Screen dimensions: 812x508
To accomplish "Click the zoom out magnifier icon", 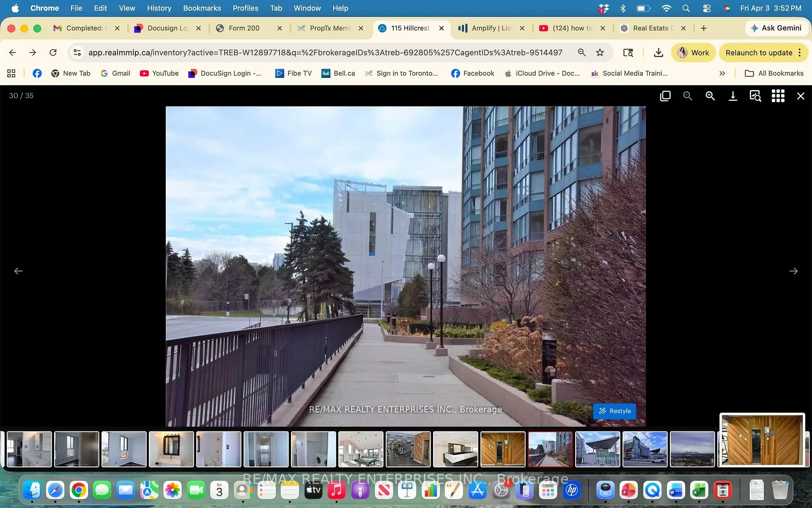I will coord(688,96).
